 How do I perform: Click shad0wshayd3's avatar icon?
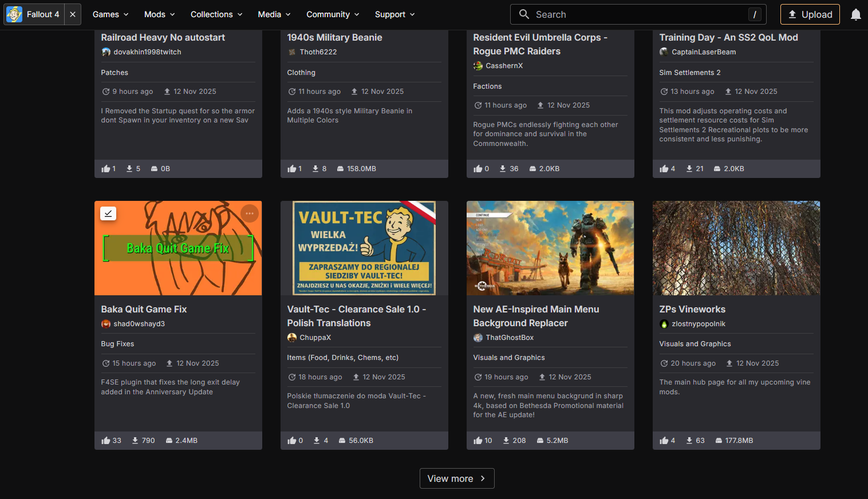point(106,324)
